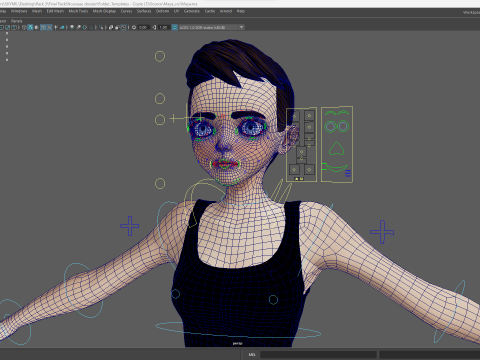Open the Generate menu
Screen dimensions: 480x360
pos(192,11)
